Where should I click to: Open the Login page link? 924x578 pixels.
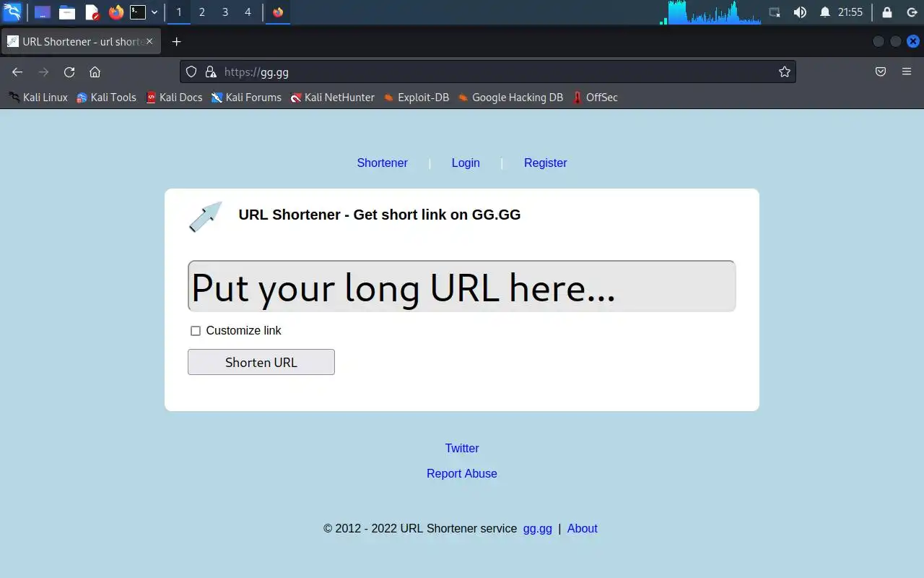pos(466,163)
